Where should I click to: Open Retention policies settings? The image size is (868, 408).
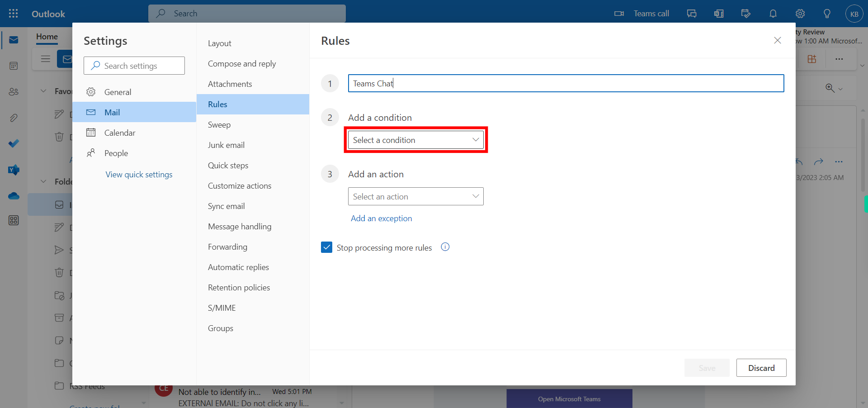tap(253, 288)
